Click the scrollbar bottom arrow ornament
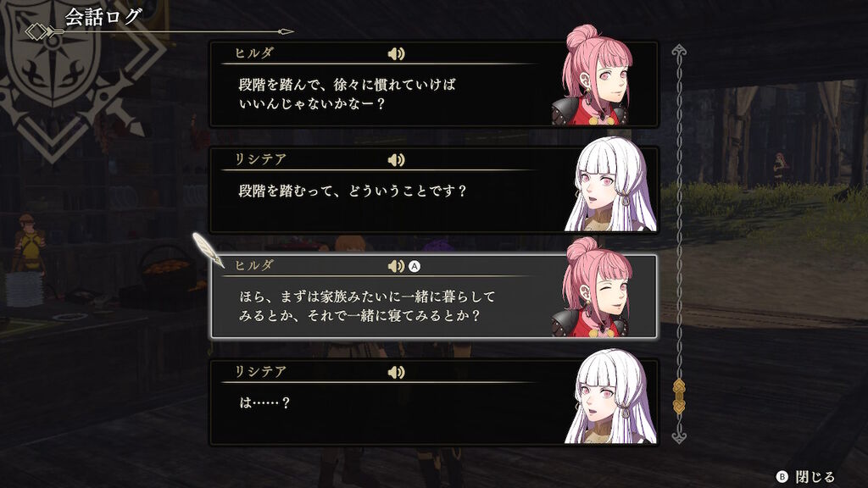Viewport: 868px width, 488px height. pyautogui.click(x=679, y=436)
